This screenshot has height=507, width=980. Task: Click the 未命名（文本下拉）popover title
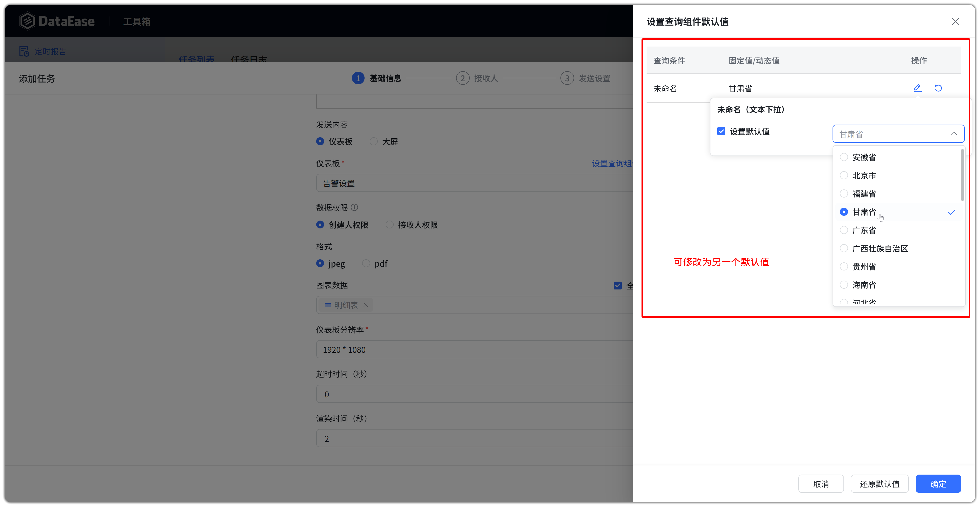(751, 110)
